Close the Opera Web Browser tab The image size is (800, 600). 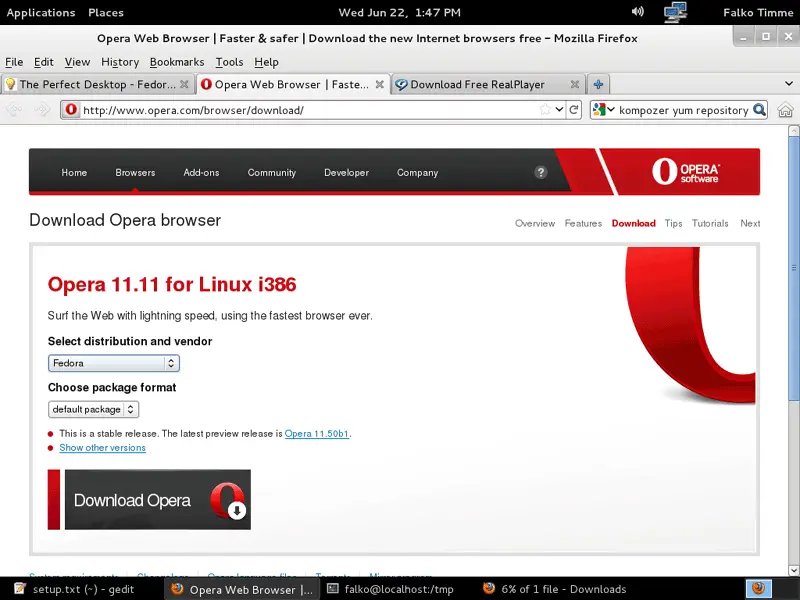coord(380,84)
